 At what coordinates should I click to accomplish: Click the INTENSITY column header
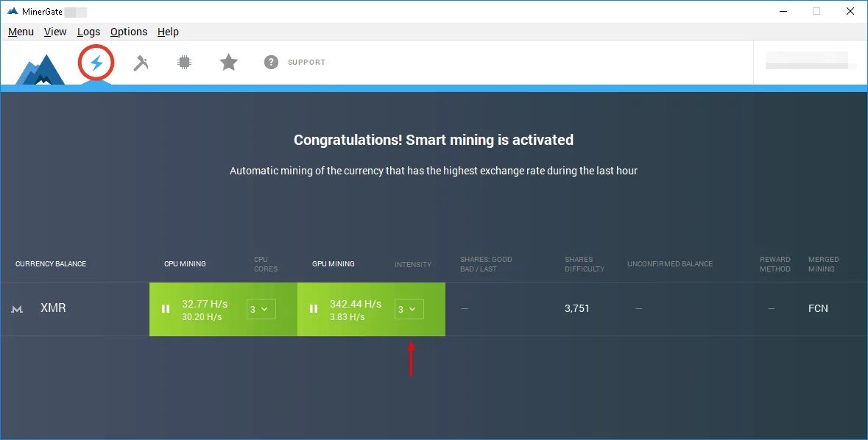coord(413,265)
